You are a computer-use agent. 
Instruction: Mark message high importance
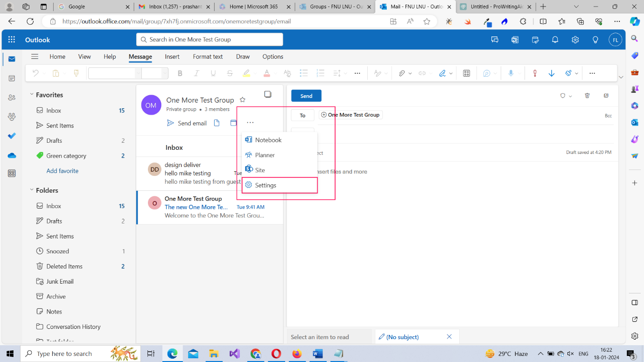(535, 73)
